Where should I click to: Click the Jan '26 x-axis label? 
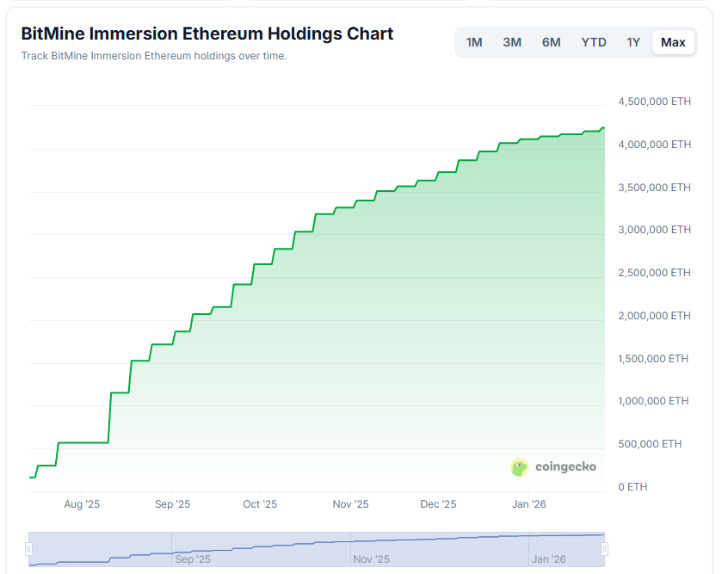[x=528, y=504]
